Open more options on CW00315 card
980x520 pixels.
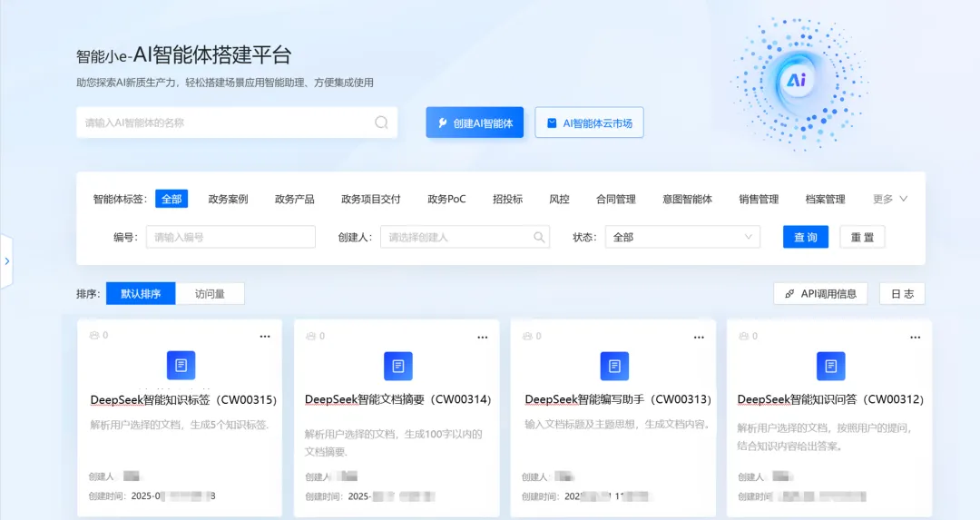point(265,337)
